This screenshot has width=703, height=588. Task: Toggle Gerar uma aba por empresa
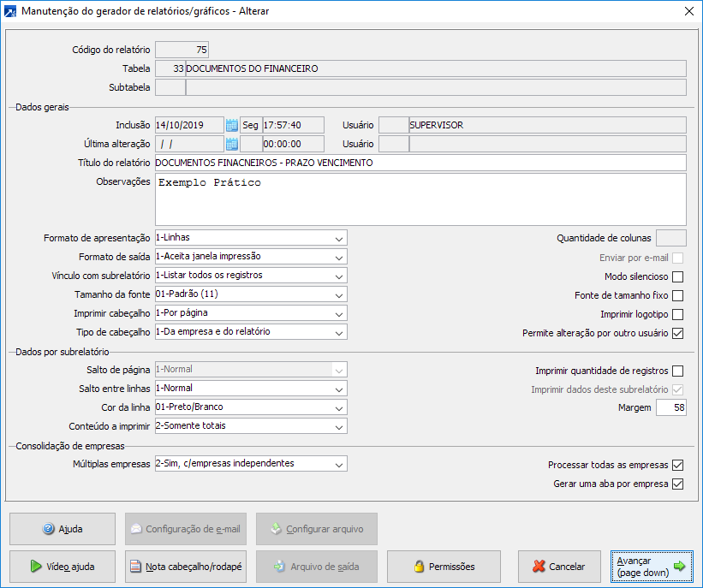tap(677, 484)
